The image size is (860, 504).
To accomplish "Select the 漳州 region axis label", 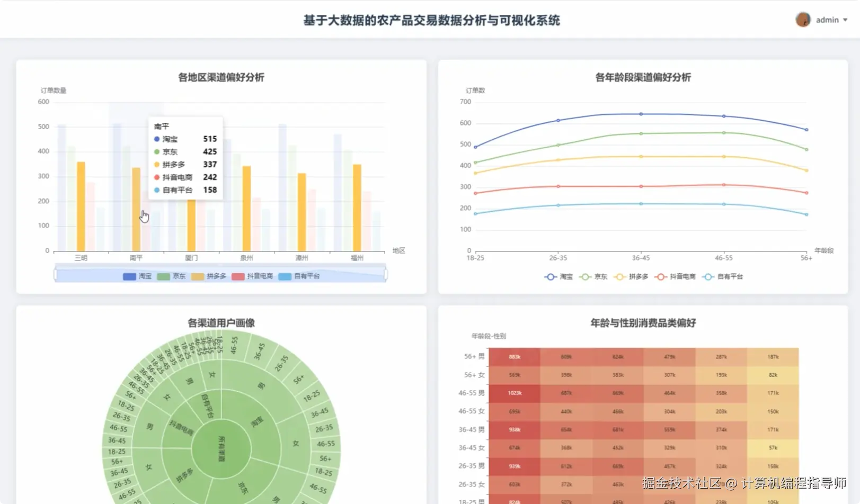I will coord(302,258).
